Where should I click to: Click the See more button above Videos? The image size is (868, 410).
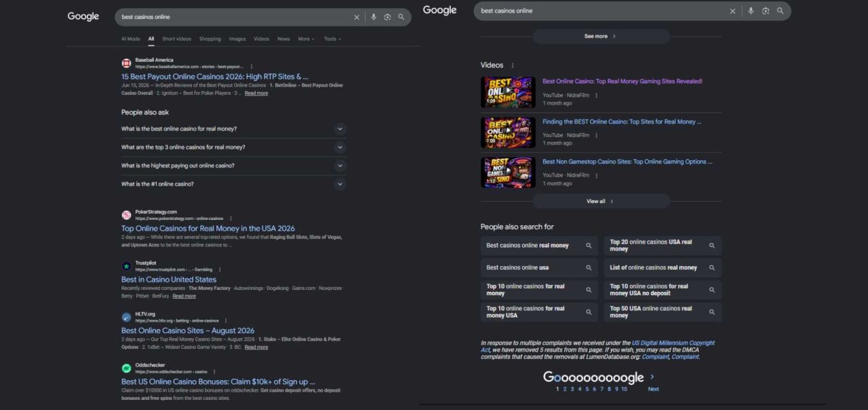coord(601,36)
